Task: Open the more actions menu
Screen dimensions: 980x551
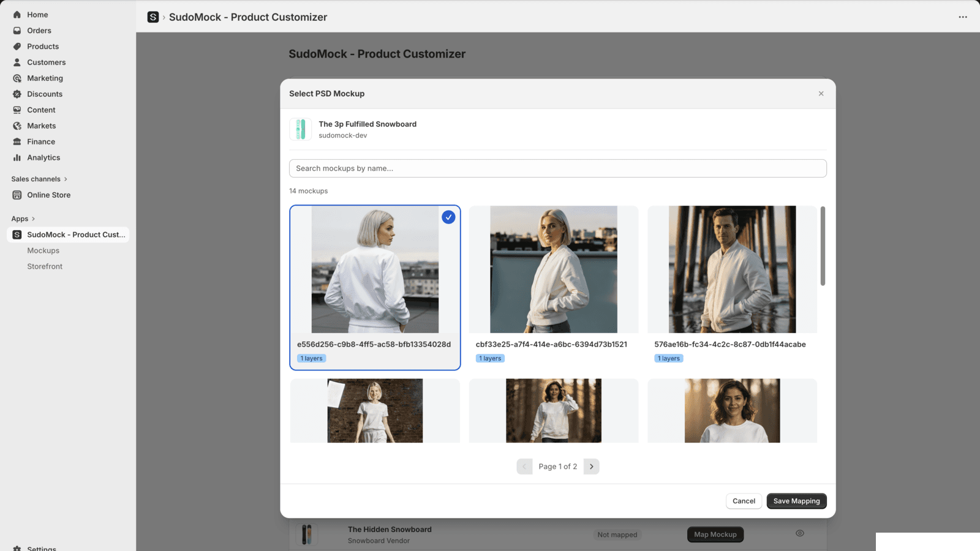Action: 962,17
